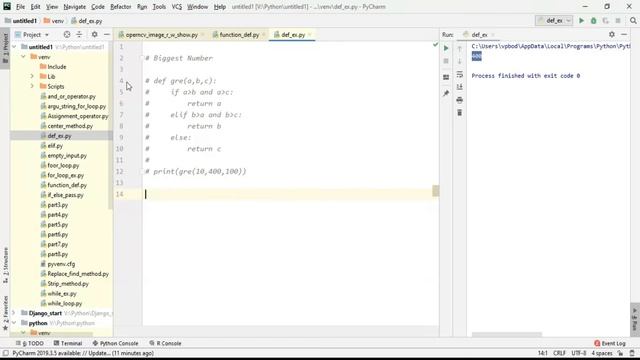640x360 pixels.
Task: Collapse the venv folder
Action: [24, 57]
